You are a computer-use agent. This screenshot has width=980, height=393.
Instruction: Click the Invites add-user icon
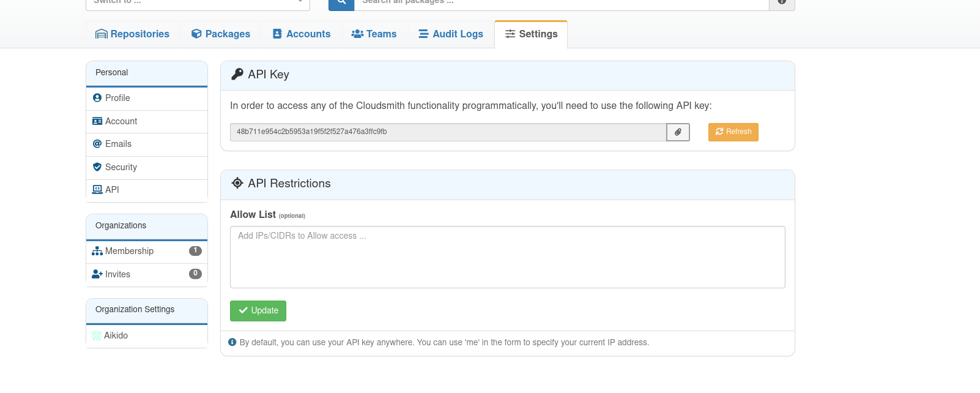(x=97, y=274)
